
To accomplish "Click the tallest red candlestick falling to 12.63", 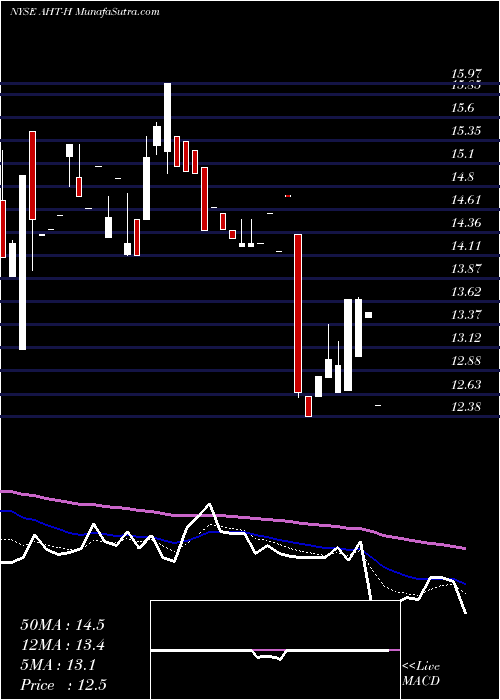I will pos(298,313).
